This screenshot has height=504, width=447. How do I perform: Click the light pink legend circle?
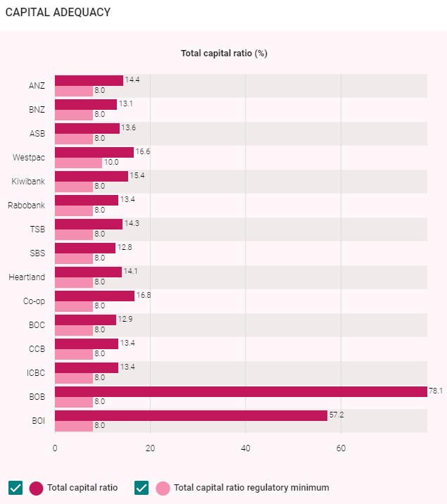(x=163, y=488)
